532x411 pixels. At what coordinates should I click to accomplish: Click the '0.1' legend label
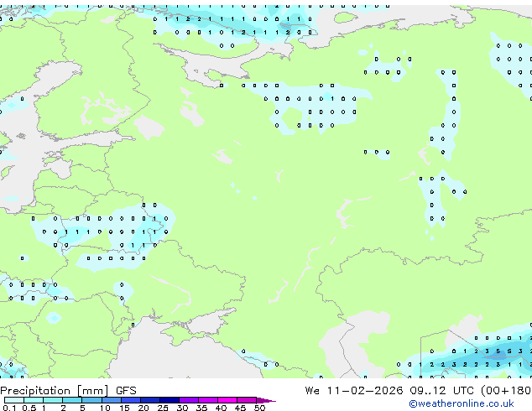click(x=9, y=408)
